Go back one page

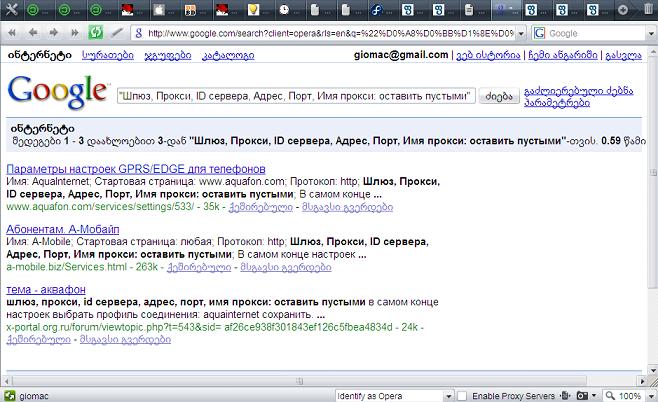coord(33,33)
